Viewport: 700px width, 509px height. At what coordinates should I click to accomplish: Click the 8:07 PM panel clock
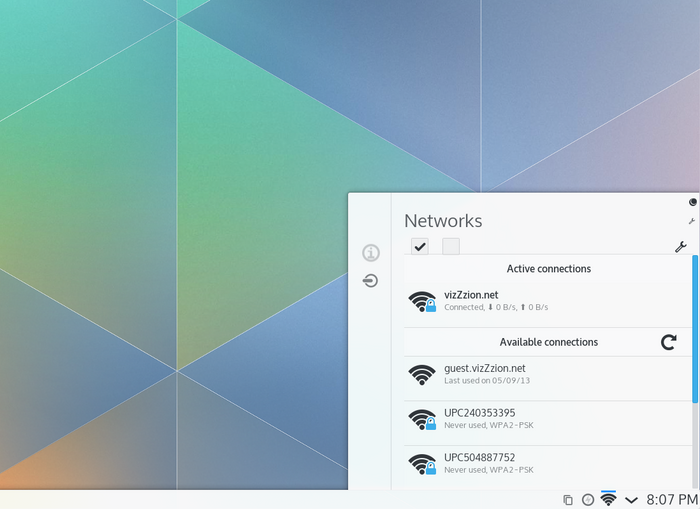coord(672,500)
